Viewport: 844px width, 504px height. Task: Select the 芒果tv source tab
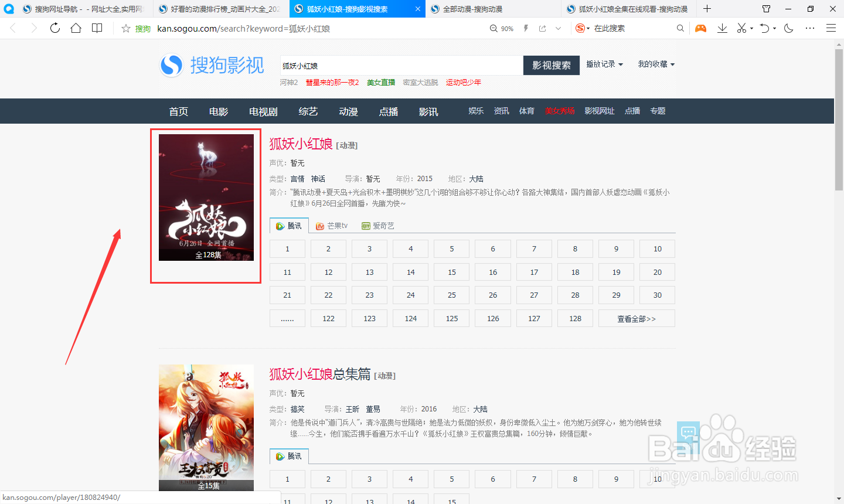click(332, 226)
